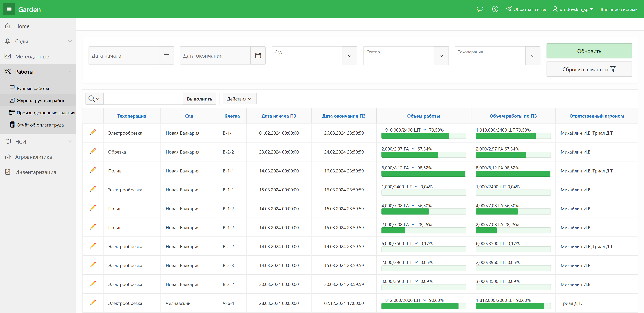
Task: Open calendar picker for Дата окончания
Action: click(x=258, y=56)
